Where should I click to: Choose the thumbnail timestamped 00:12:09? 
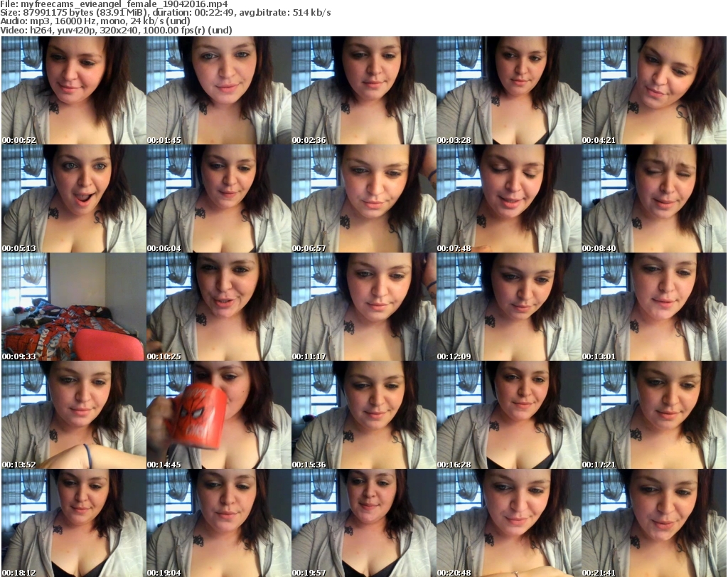click(x=509, y=307)
